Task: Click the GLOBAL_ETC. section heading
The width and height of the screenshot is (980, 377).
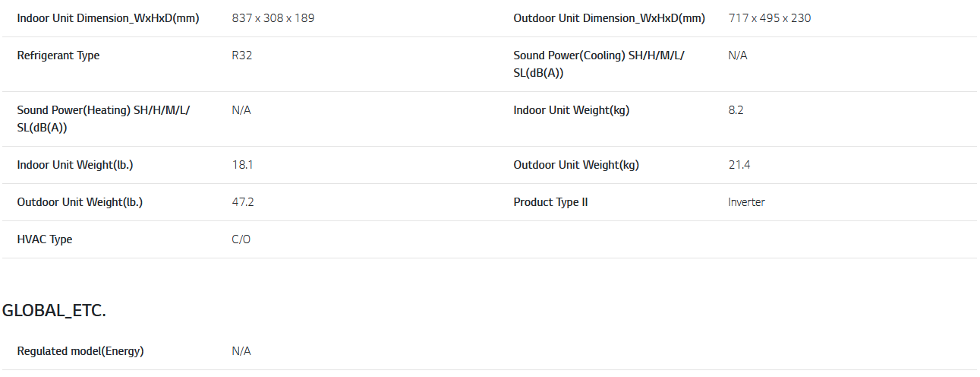Action: click(54, 310)
